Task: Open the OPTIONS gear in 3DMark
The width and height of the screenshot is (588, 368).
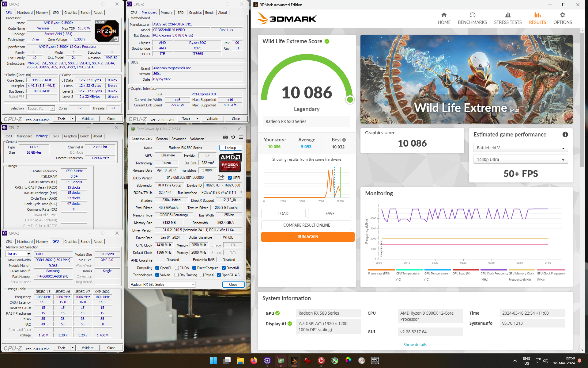Action: 563,15
